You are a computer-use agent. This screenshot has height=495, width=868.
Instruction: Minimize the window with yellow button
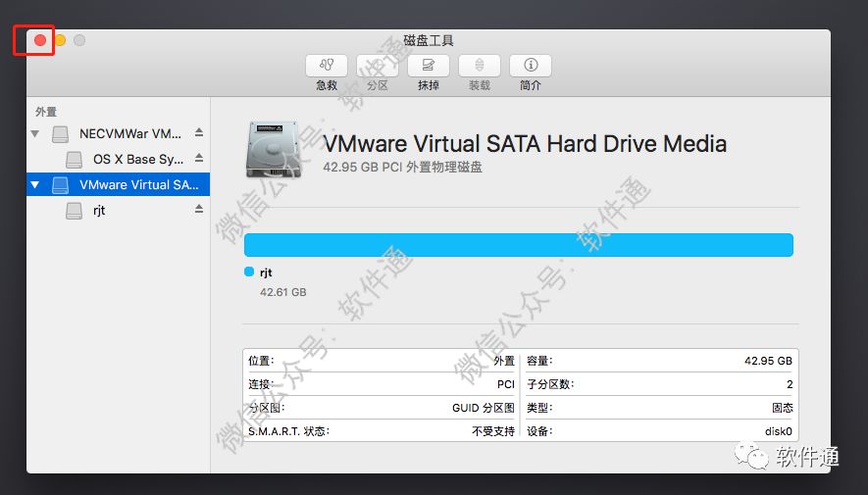(x=60, y=40)
